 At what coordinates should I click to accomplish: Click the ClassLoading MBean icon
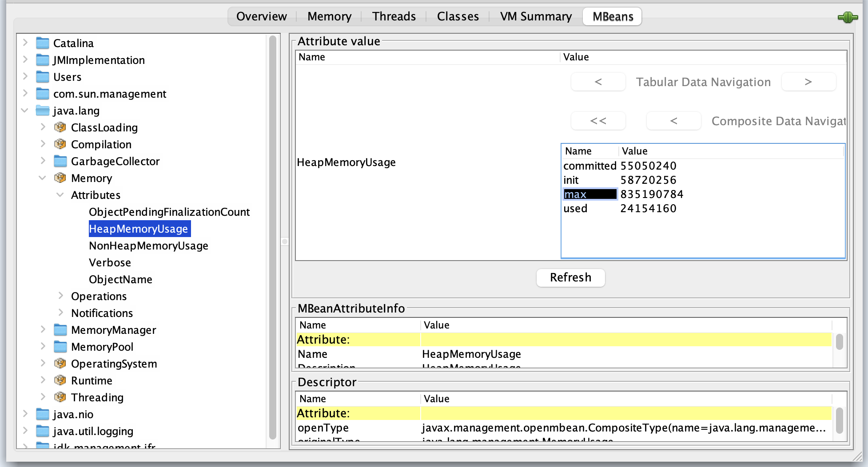click(x=60, y=128)
